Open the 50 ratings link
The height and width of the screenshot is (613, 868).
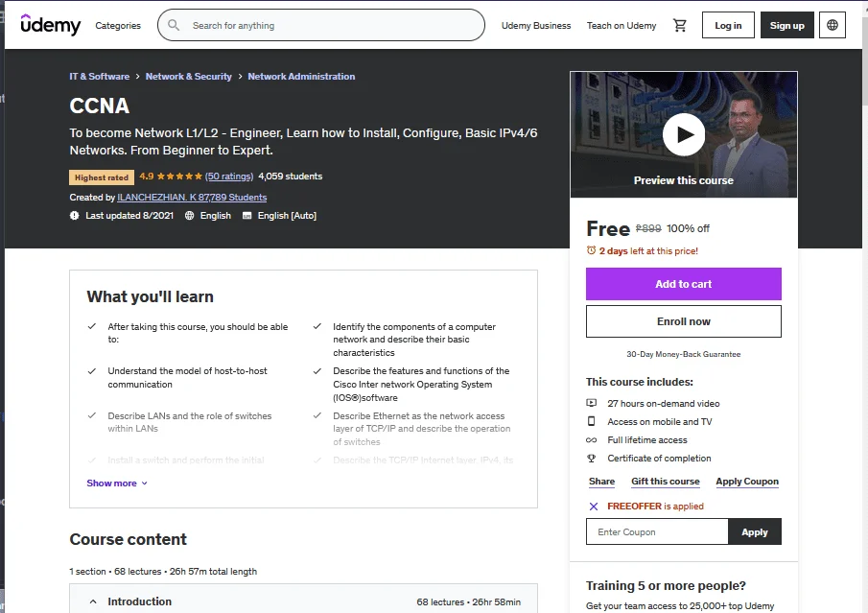(229, 177)
